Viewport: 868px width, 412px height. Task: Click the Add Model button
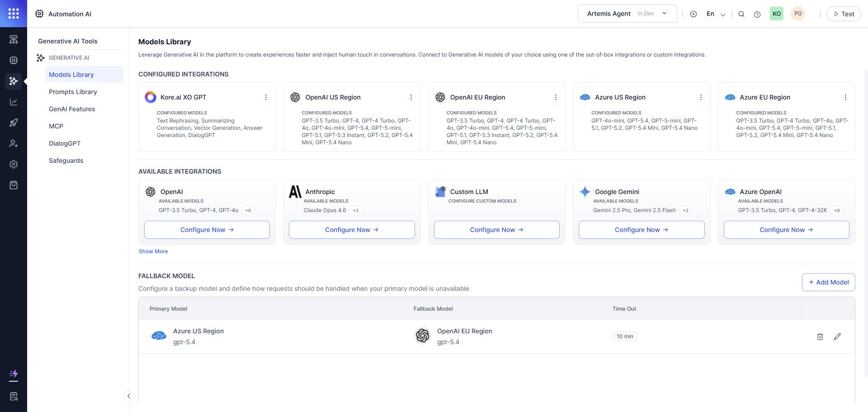point(829,282)
